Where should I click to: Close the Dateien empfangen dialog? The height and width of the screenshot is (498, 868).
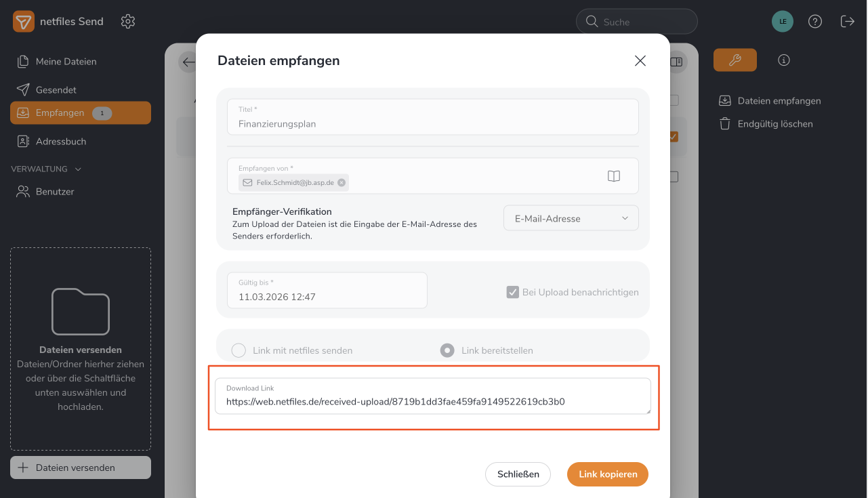640,61
